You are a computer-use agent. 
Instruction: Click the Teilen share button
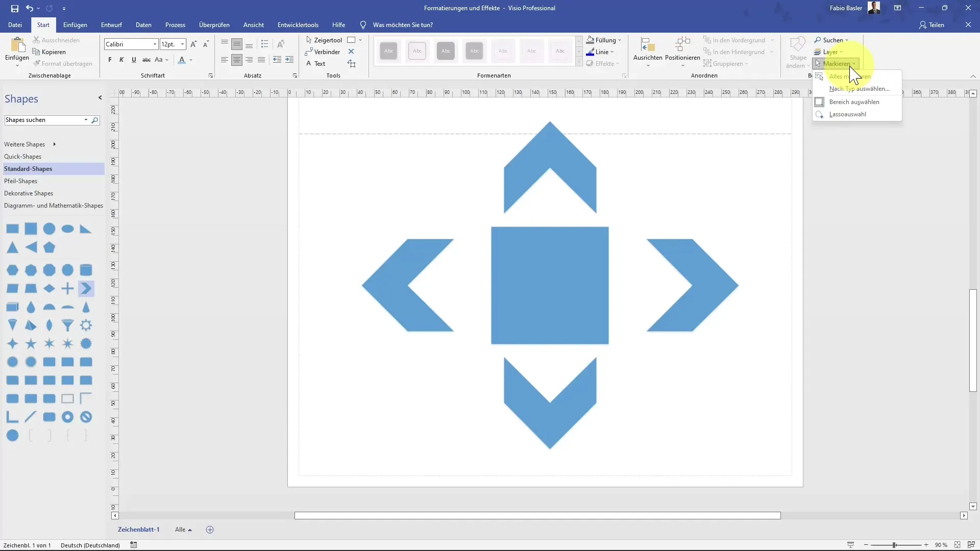tap(932, 24)
